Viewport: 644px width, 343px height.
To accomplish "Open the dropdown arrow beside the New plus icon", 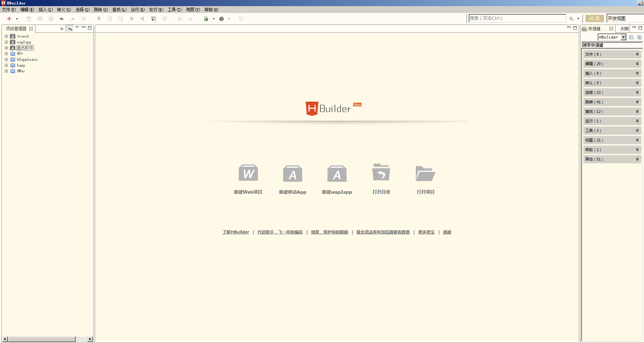I will click(17, 19).
